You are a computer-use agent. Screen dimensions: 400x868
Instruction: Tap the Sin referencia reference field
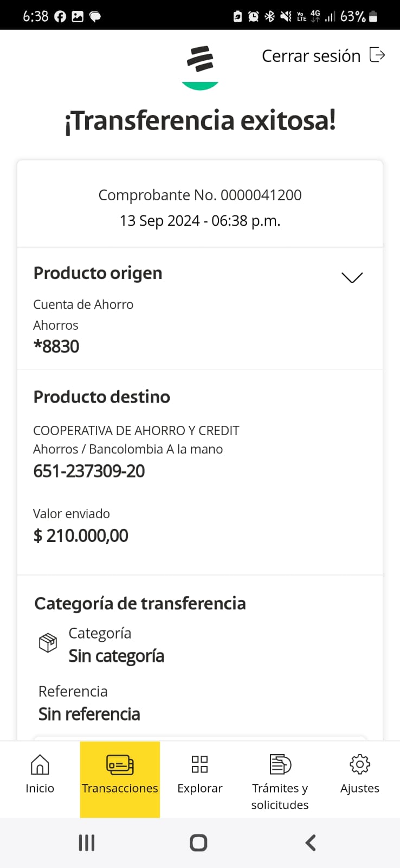pyautogui.click(x=89, y=714)
